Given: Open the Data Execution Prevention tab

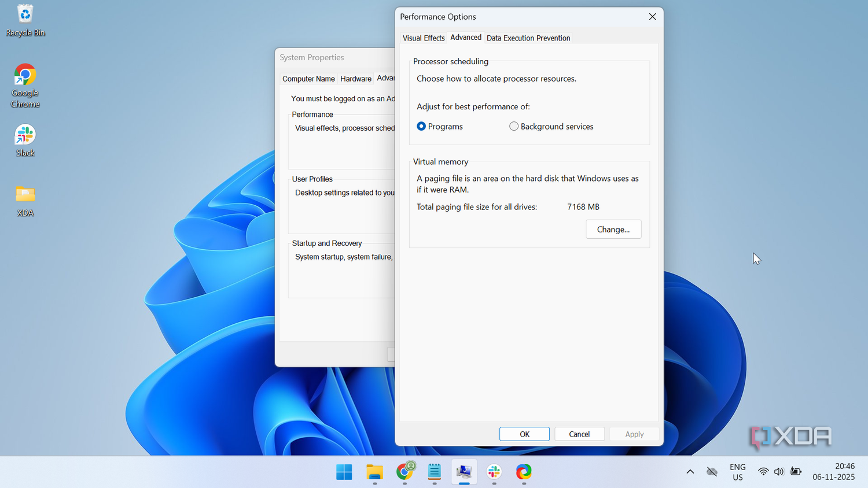Looking at the screenshot, I should click(x=528, y=38).
